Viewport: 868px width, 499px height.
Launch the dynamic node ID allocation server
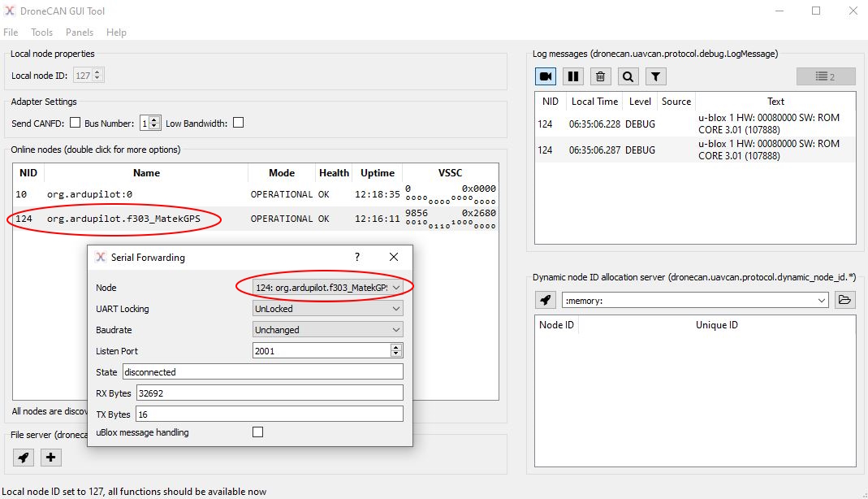pos(546,300)
